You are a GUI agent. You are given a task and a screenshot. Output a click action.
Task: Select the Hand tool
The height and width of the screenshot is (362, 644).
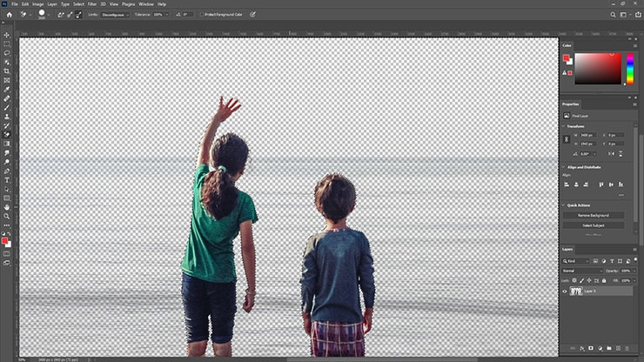(7, 207)
